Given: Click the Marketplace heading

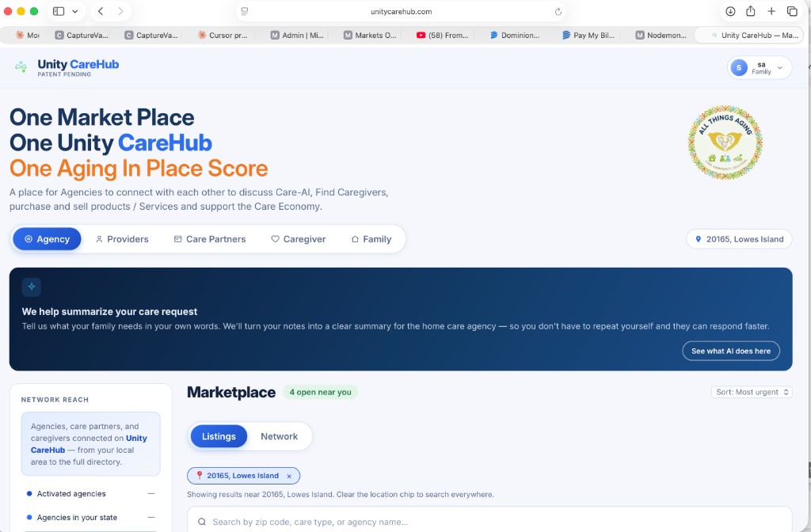Looking at the screenshot, I should pyautogui.click(x=231, y=393).
